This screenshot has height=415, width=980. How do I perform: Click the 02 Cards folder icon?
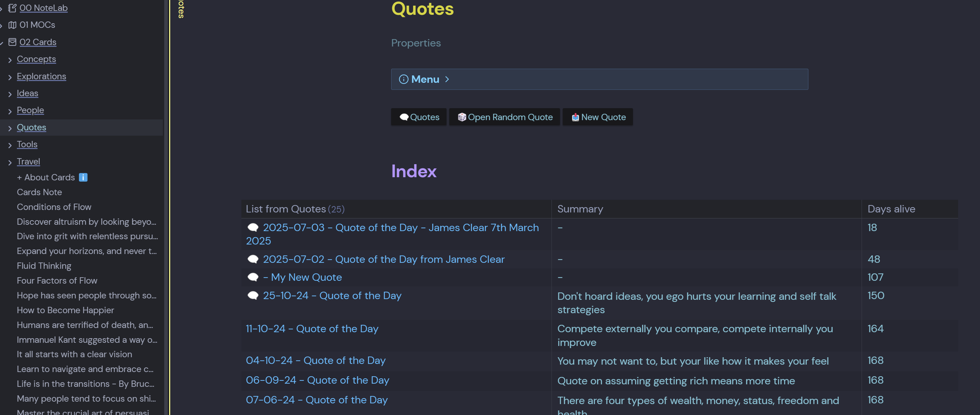tap(12, 42)
